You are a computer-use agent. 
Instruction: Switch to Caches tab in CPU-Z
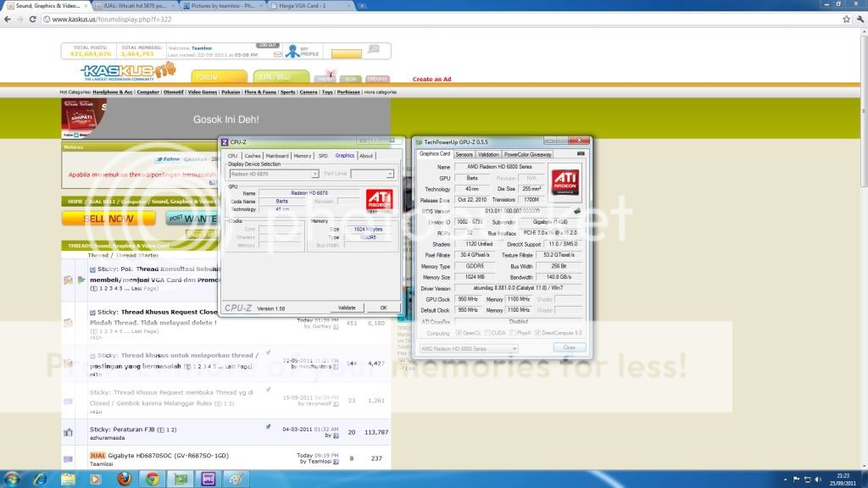click(253, 156)
